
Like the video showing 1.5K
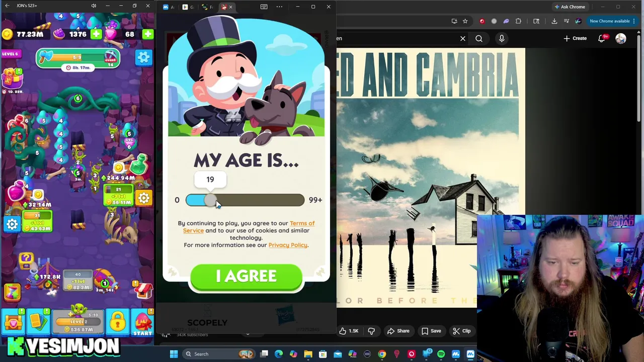[x=349, y=331]
